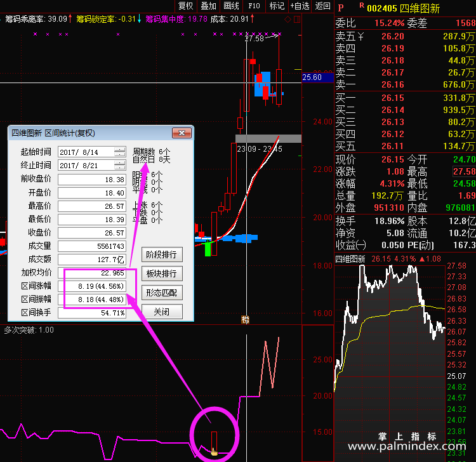
Task: Click the 卖五 price 26.20
Action: pyautogui.click(x=393, y=36)
